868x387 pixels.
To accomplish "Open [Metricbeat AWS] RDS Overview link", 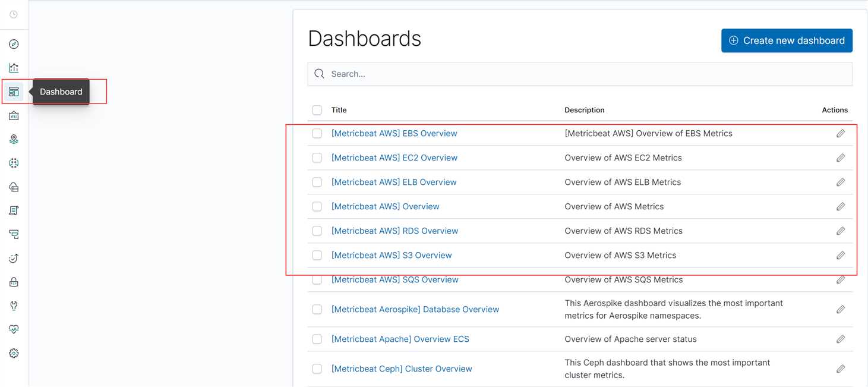I will (394, 231).
